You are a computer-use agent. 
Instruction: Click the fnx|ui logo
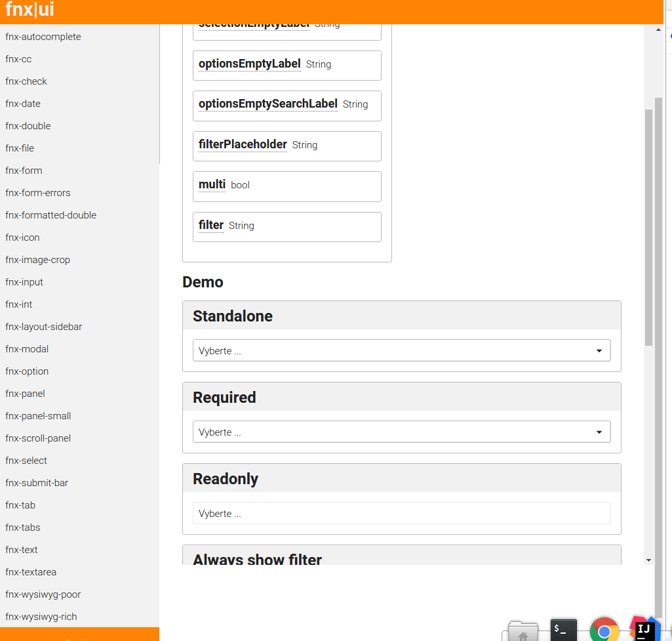(30, 9)
